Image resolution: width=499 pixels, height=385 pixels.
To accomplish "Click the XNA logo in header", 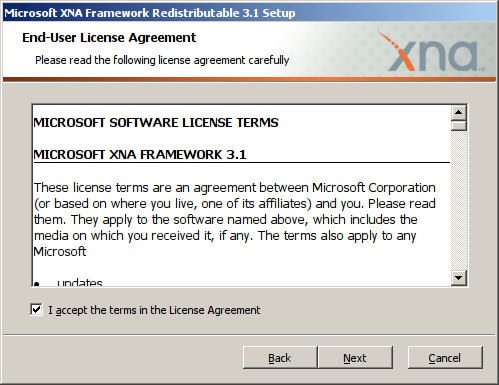I will click(432, 52).
